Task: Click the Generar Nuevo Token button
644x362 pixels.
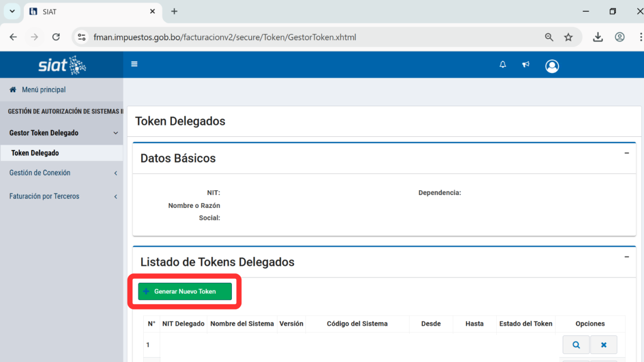Action: 185,292
